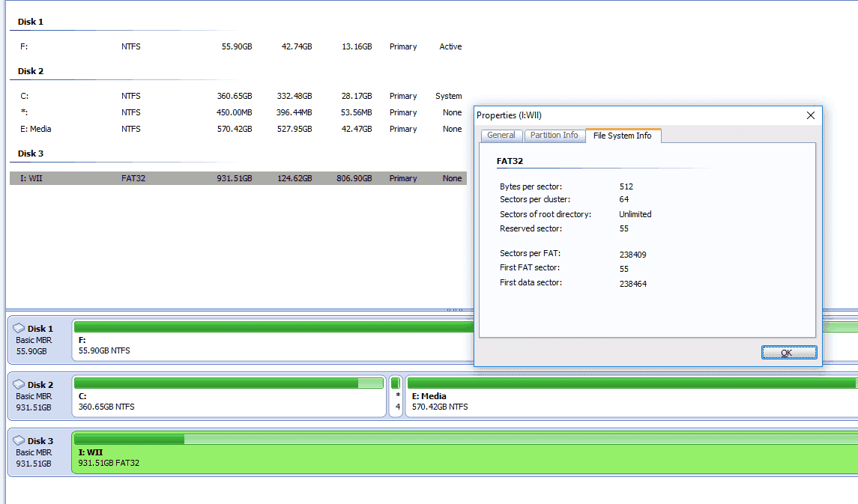The width and height of the screenshot is (858, 504).
Task: Click the C: partition usage bar
Action: tap(229, 383)
